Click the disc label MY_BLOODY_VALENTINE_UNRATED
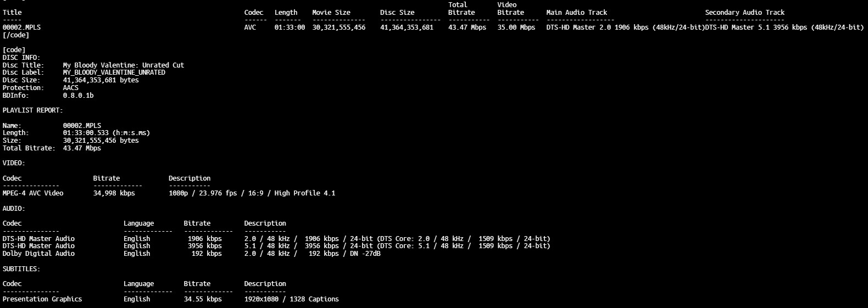Image resolution: width=868 pixels, height=308 pixels. point(114,72)
